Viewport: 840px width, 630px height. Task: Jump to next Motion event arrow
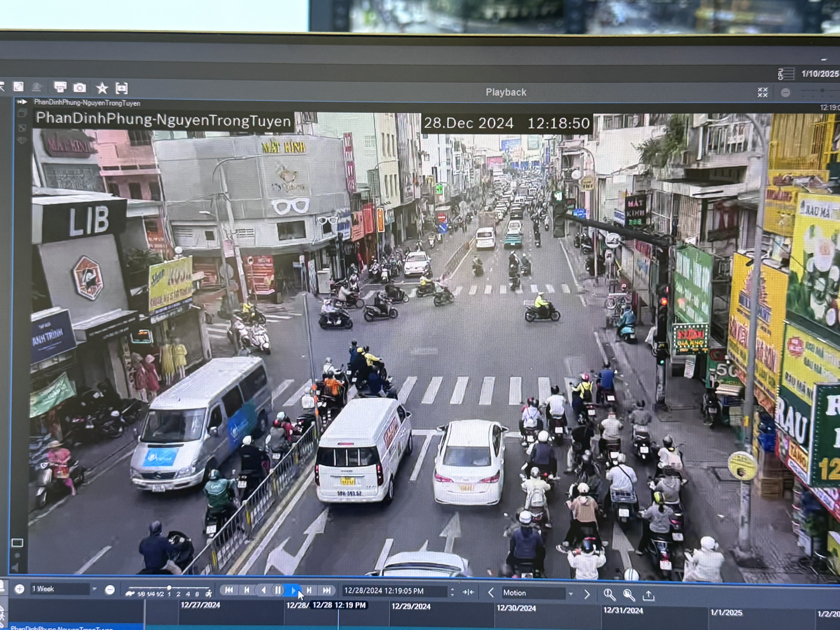587,594
